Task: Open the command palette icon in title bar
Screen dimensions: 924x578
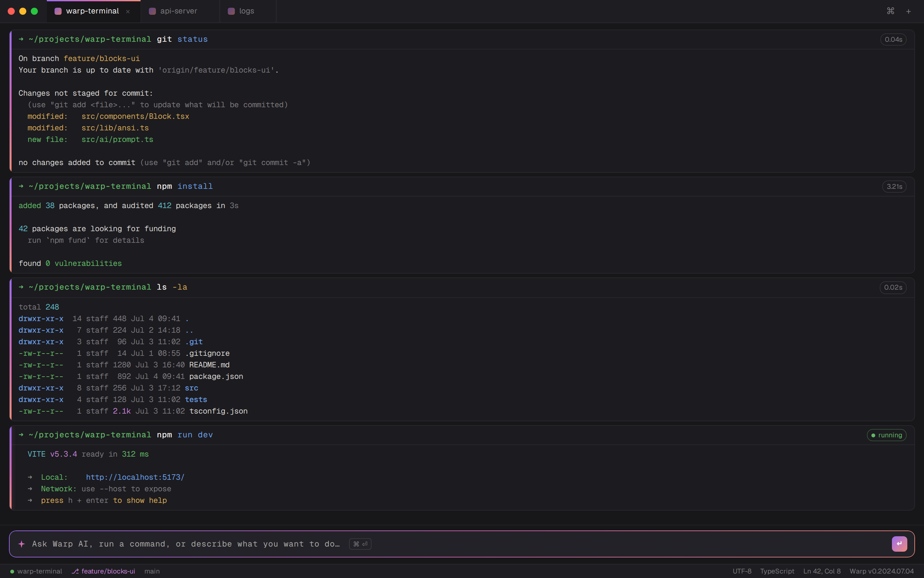Action: [x=890, y=11]
